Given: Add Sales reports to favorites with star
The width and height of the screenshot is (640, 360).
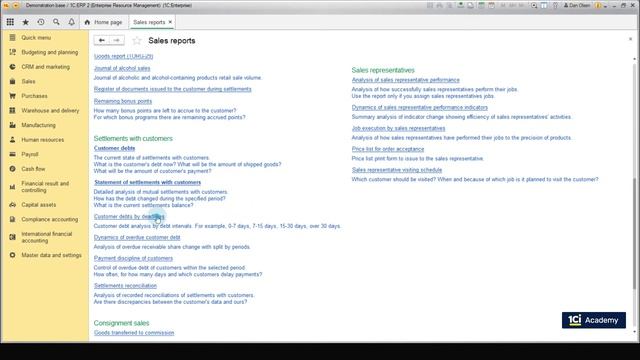Looking at the screenshot, I should [x=137, y=40].
